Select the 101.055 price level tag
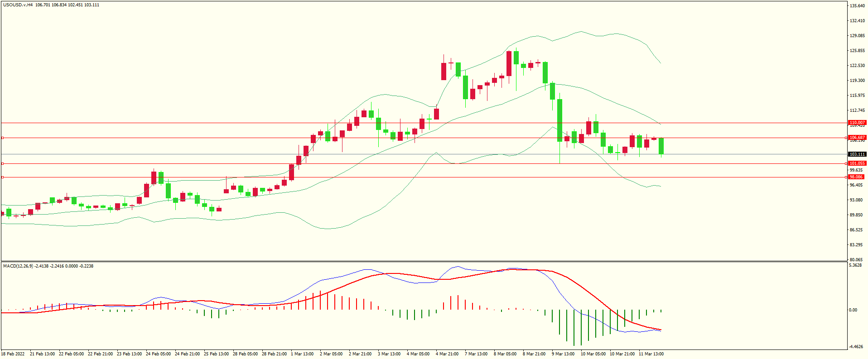 coord(857,163)
